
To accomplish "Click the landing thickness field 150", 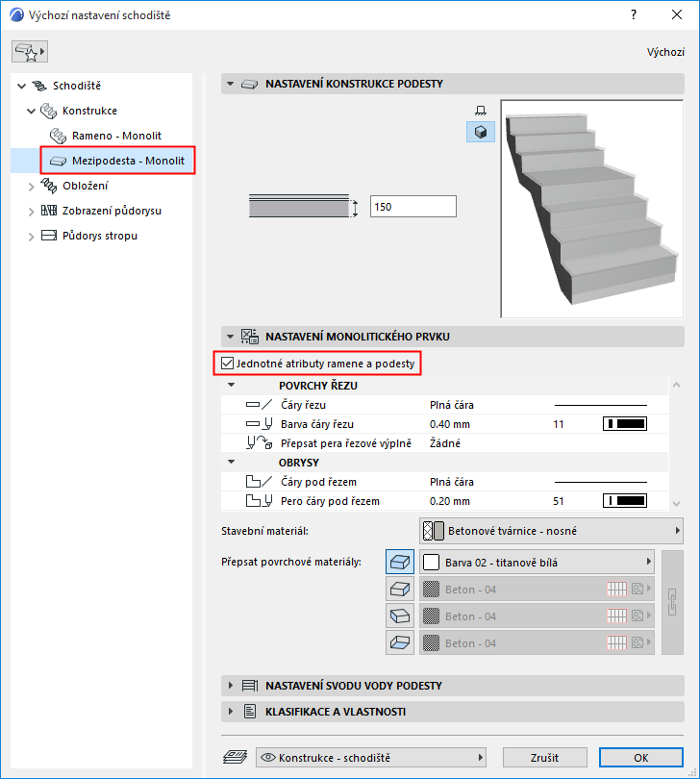I will [412, 206].
